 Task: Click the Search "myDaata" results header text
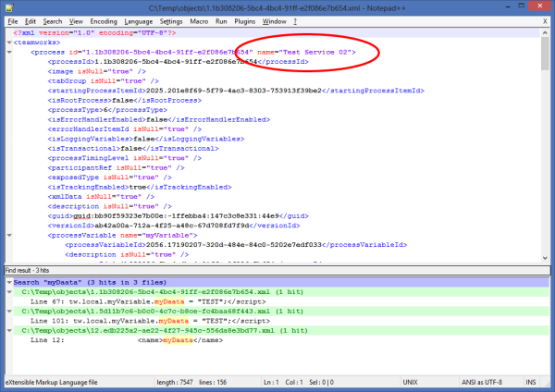coord(90,282)
